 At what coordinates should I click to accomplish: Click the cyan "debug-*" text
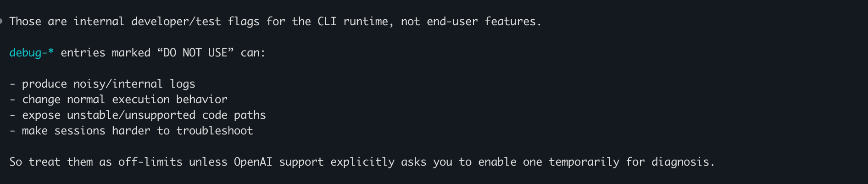pyautogui.click(x=31, y=53)
